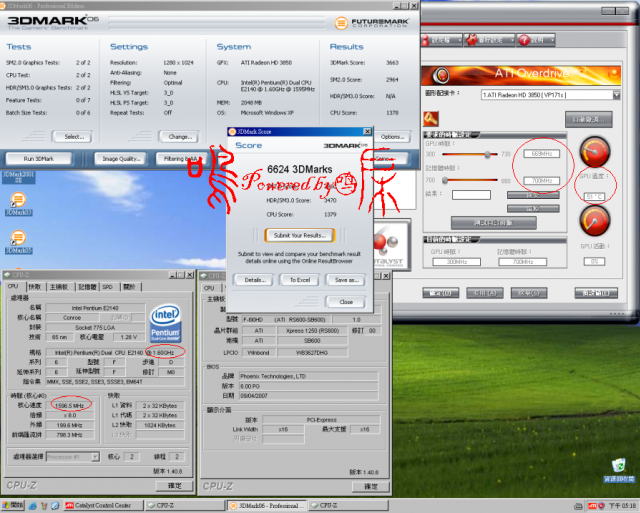Click the Save as... button
Viewport: 640px width, 513px height.
(346, 280)
